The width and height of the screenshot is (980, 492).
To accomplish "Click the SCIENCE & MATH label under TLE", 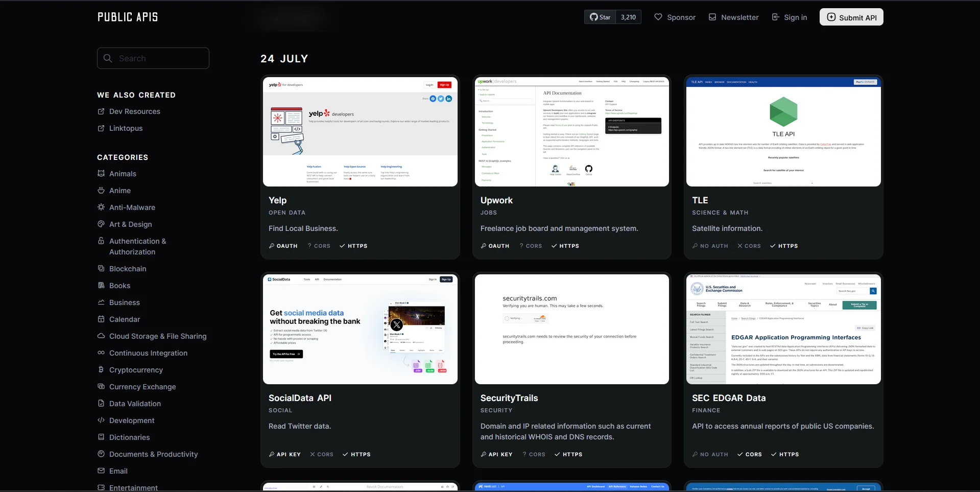I will (720, 213).
